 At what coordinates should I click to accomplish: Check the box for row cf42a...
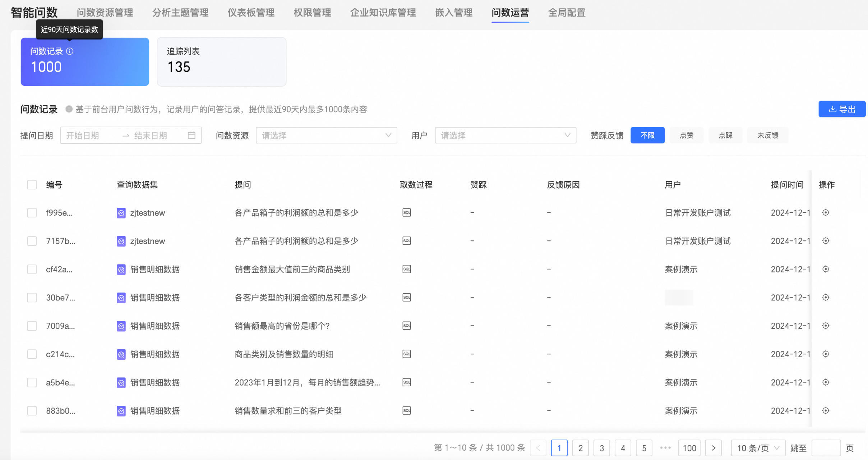click(32, 269)
